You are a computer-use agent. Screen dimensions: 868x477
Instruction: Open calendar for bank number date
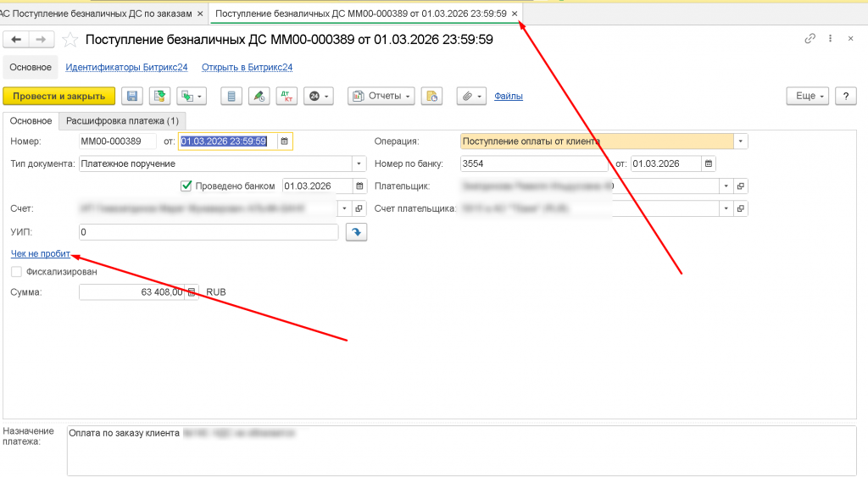click(709, 164)
